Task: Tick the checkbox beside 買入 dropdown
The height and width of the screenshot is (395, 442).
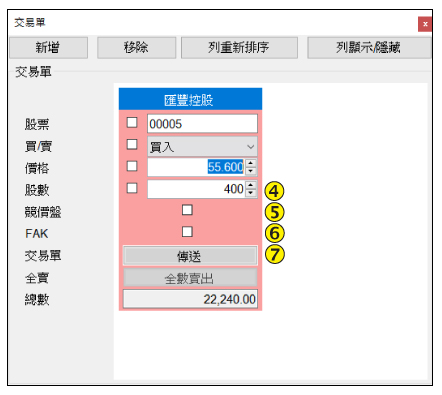Action: (x=132, y=144)
